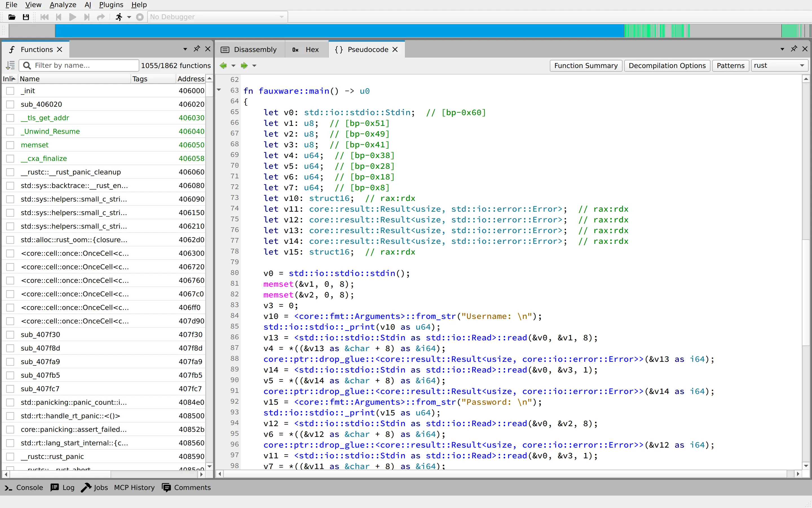The width and height of the screenshot is (812, 508).
Task: Open the forward navigation history dropdown
Action: coord(254,65)
